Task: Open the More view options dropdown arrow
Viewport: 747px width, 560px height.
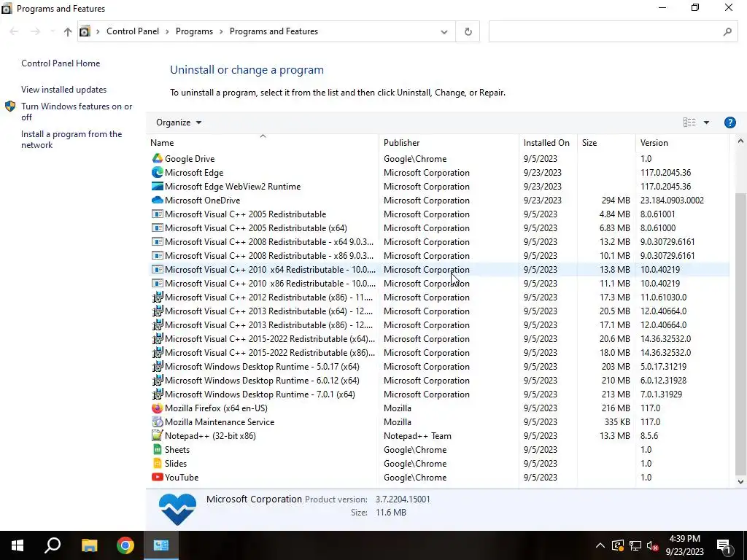Action: 706,122
